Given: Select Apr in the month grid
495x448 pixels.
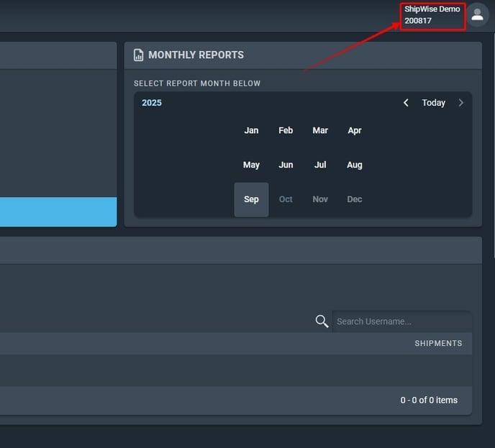Looking at the screenshot, I should (x=355, y=130).
